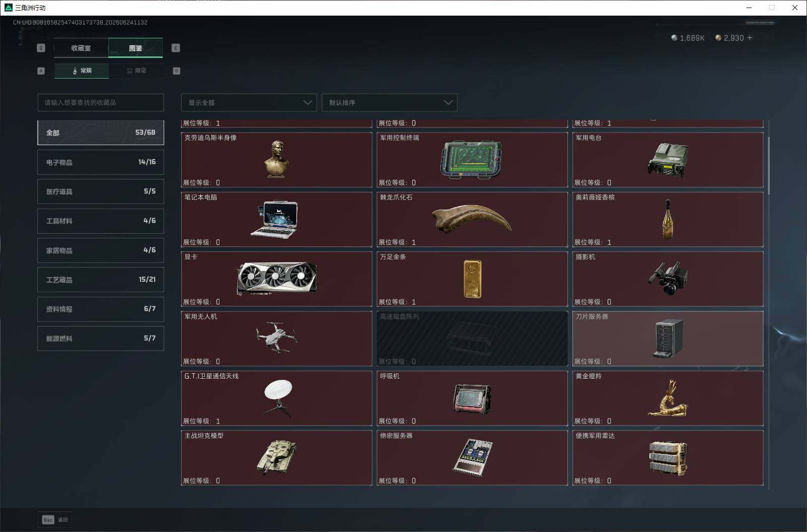Click the Esc 返回 back button
The height and width of the screenshot is (532, 807).
[55, 519]
